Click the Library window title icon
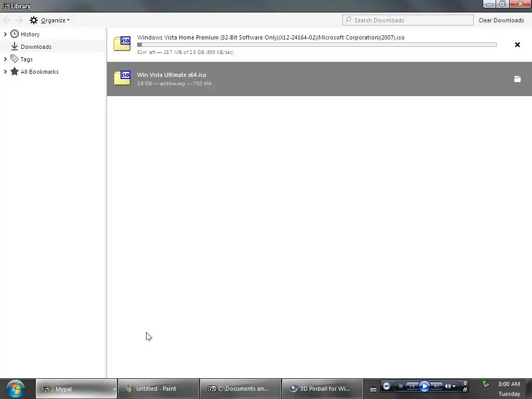The image size is (532, 399). (5, 6)
